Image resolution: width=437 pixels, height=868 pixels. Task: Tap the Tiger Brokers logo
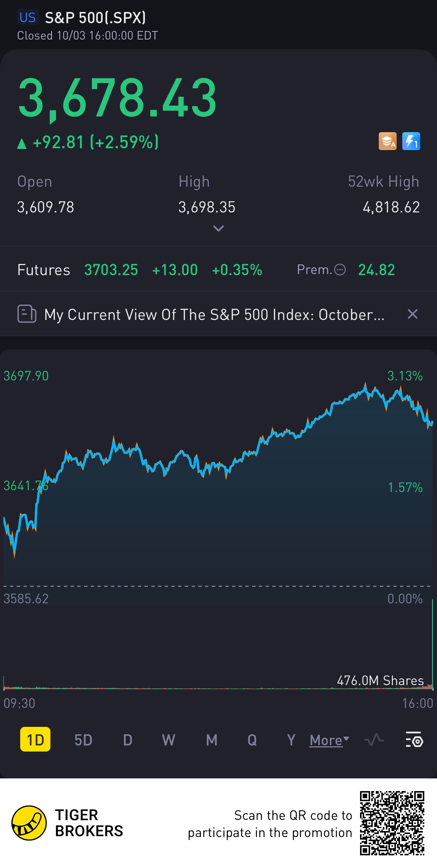29,823
